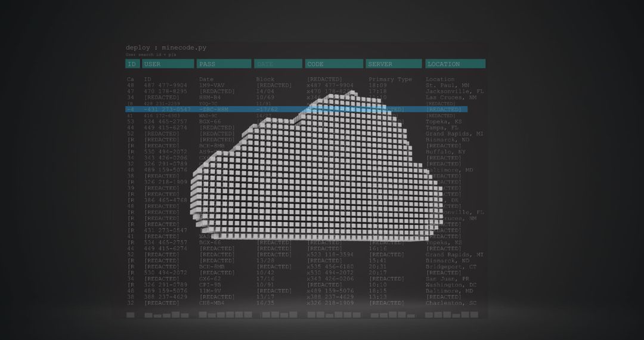The height and width of the screenshot is (340, 644).
Task: Select dim block value '11/91'
Action: [x=264, y=104]
